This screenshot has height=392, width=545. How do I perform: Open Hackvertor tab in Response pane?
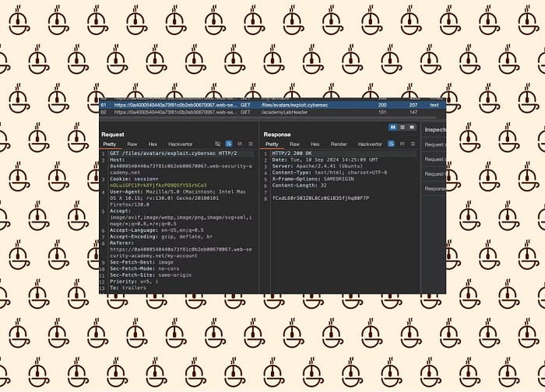click(370, 144)
